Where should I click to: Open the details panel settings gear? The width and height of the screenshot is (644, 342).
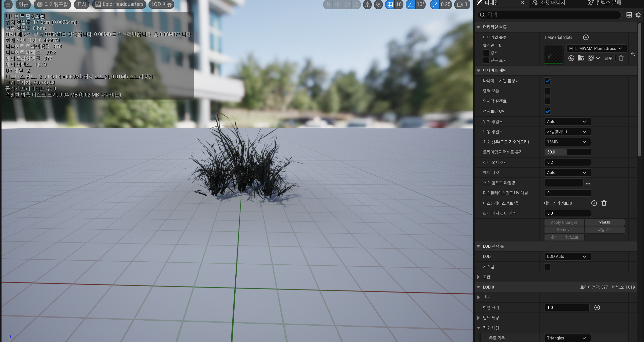(638, 15)
